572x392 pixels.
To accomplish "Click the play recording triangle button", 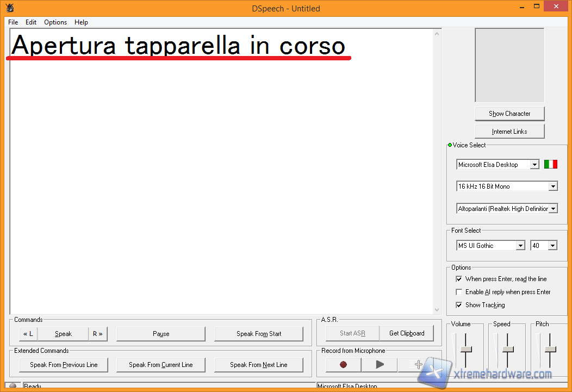I will 380,365.
